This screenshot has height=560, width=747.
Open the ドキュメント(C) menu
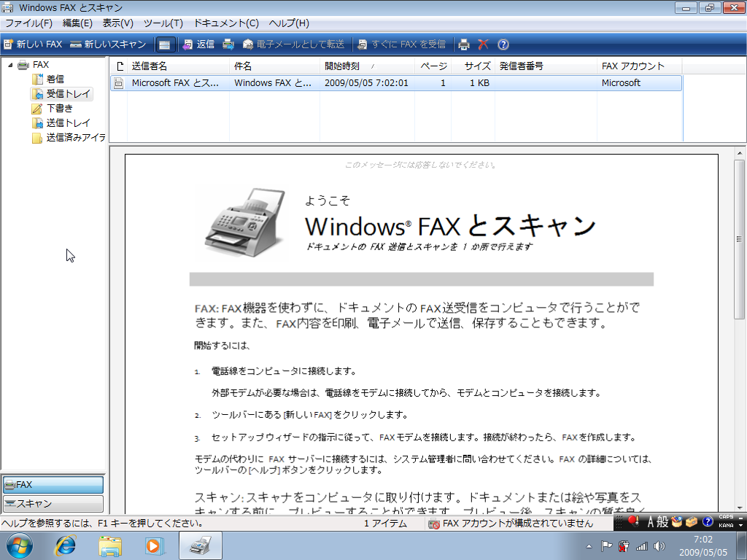(x=226, y=23)
